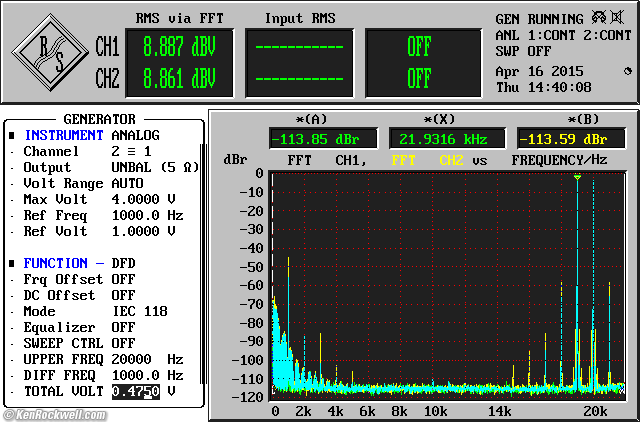Click the SWP OFF status
Viewport: 640px width, 422px height.
tap(523, 51)
